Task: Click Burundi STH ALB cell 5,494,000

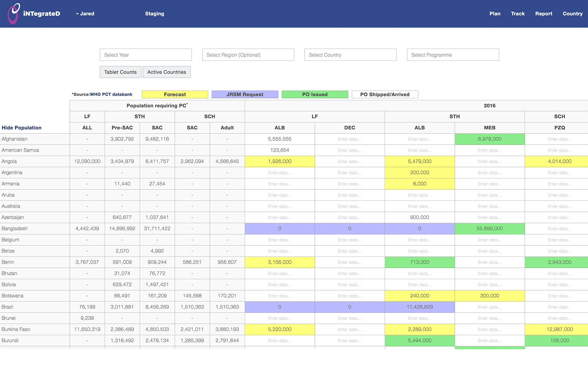Action: (x=420, y=341)
